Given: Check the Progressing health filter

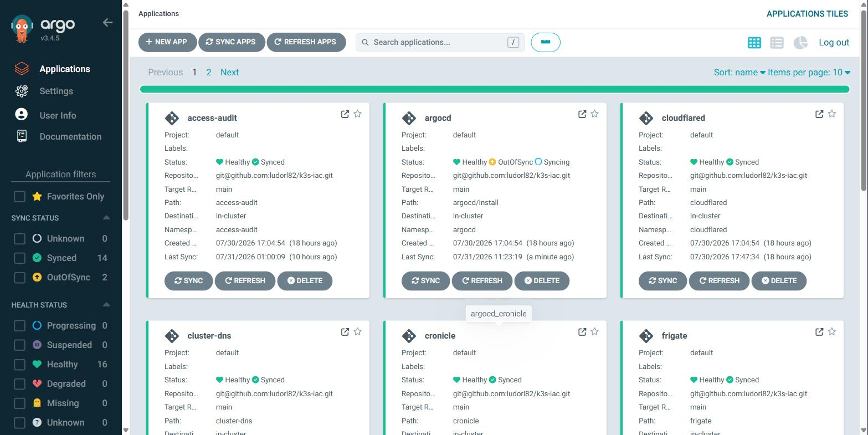Looking at the screenshot, I should (x=20, y=326).
